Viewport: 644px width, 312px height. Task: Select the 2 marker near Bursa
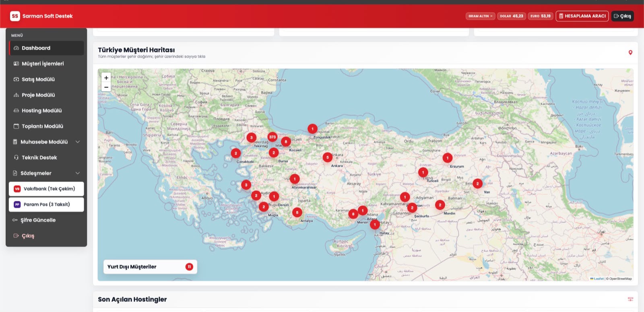(x=274, y=153)
